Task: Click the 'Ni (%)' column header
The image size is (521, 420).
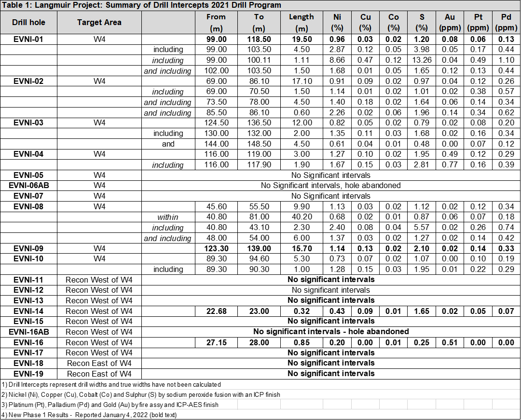Action: tap(337, 22)
